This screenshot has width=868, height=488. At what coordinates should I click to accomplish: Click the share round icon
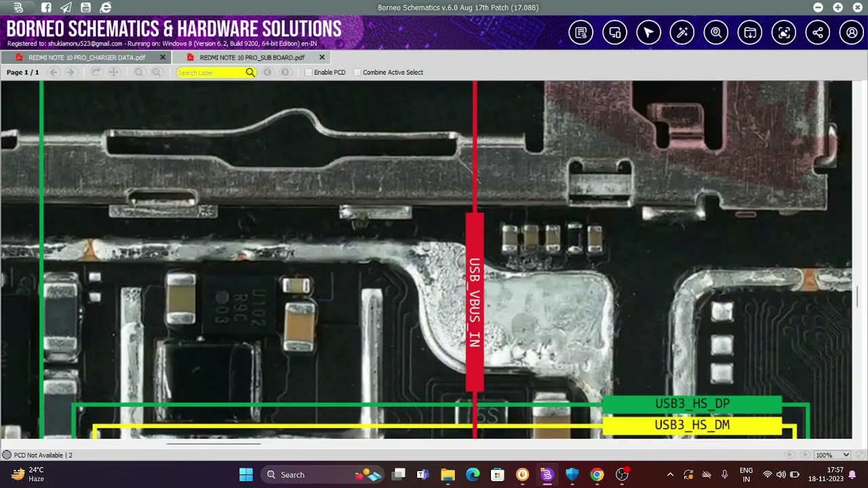(x=818, y=33)
